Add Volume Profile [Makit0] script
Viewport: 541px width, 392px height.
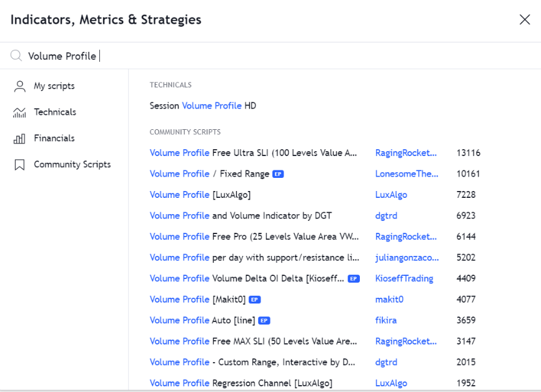click(197, 299)
